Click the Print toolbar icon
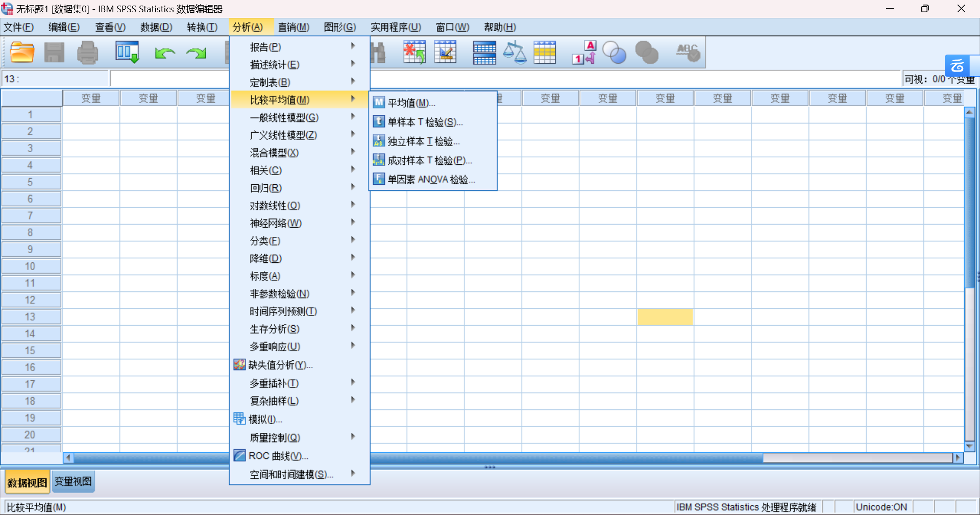This screenshot has height=515, width=980. pos(87,52)
